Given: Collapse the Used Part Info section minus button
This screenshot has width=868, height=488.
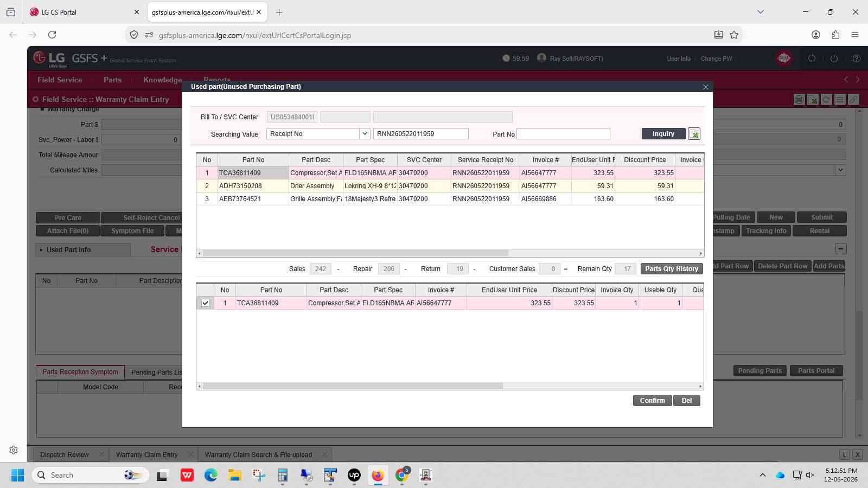Looking at the screenshot, I should coord(840,249).
